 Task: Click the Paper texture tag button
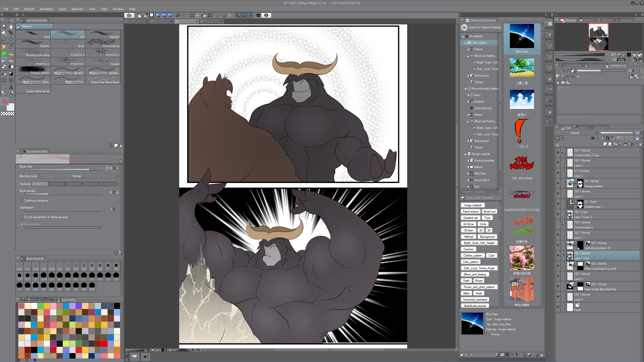point(470,212)
